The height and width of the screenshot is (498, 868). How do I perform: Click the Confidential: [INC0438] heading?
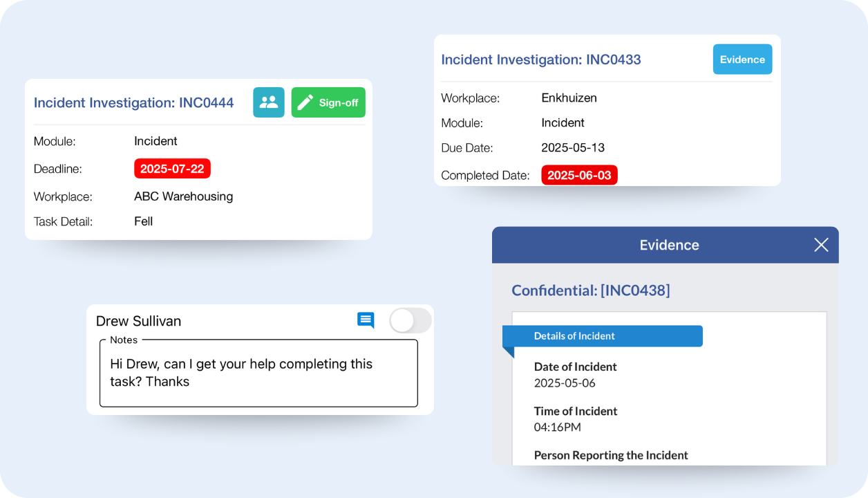pyautogui.click(x=590, y=290)
